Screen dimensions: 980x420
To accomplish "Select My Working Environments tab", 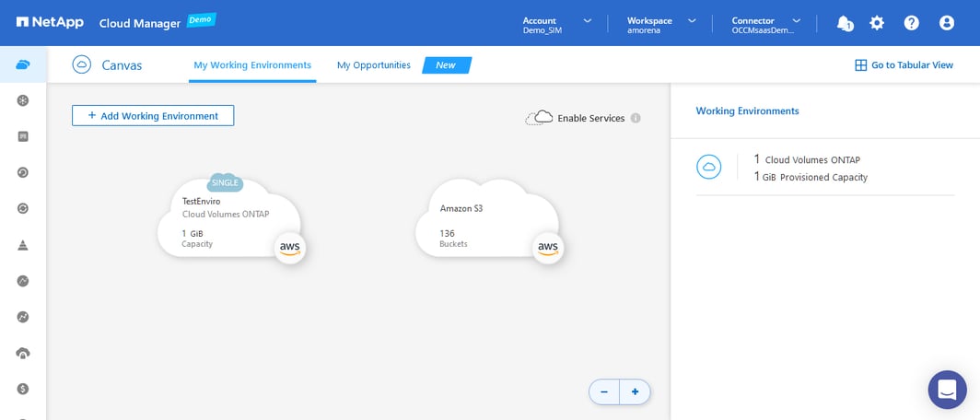I will click(252, 65).
